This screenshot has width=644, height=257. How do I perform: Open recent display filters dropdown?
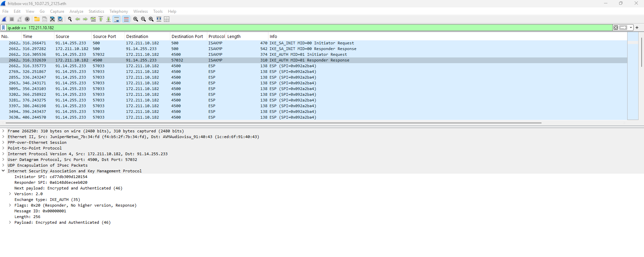631,28
